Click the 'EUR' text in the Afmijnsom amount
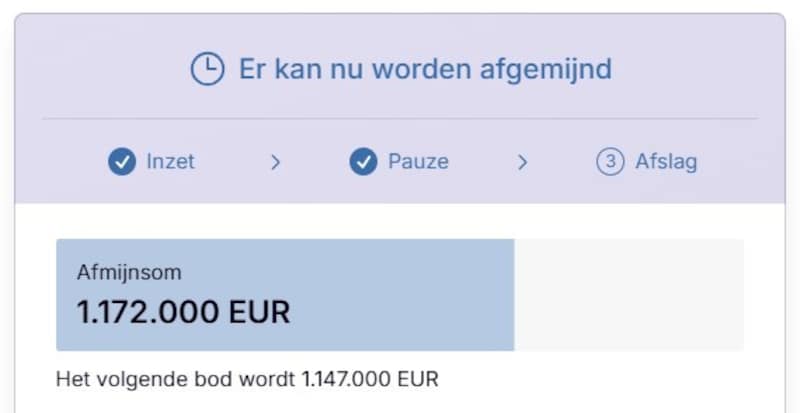The height and width of the screenshot is (413, 800). click(x=259, y=312)
